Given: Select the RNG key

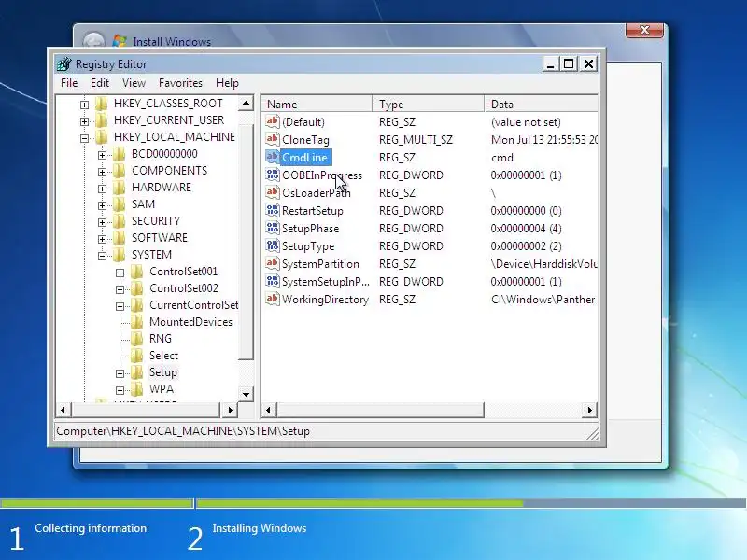Looking at the screenshot, I should [x=160, y=339].
